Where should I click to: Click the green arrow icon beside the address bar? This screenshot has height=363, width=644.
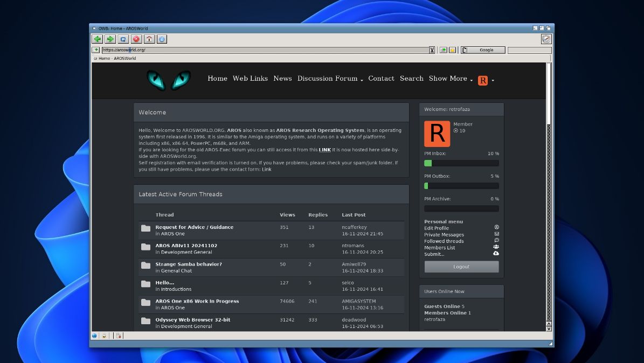click(443, 50)
